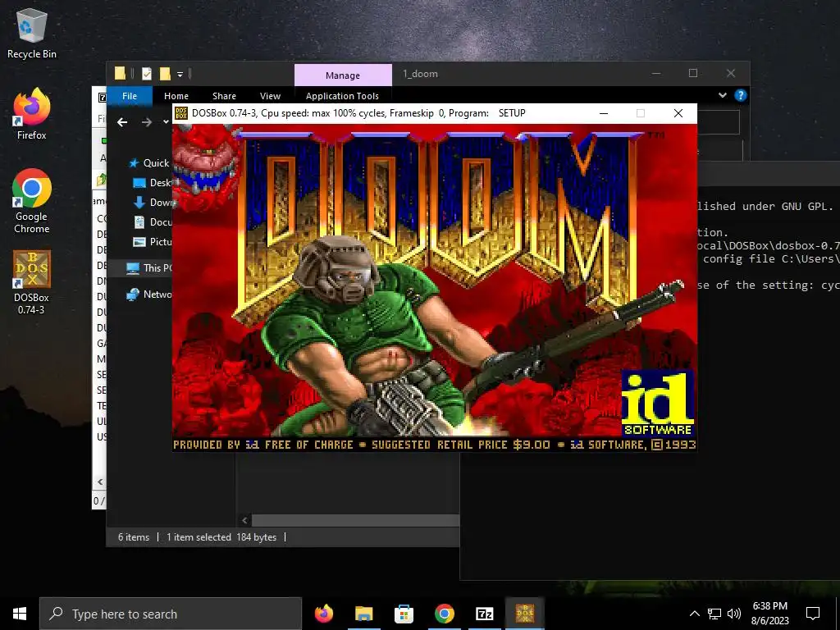Open Chrome from the taskbar
Image resolution: width=840 pixels, height=630 pixels.
point(444,614)
